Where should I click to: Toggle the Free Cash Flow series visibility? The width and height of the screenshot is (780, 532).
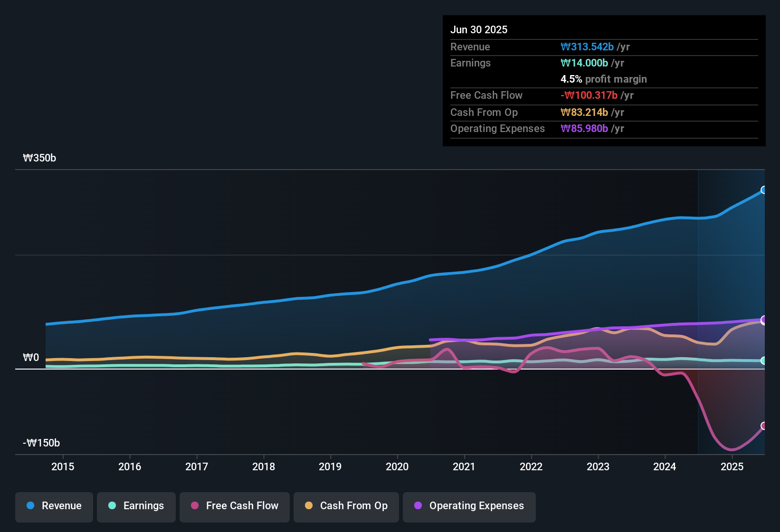[x=234, y=506]
